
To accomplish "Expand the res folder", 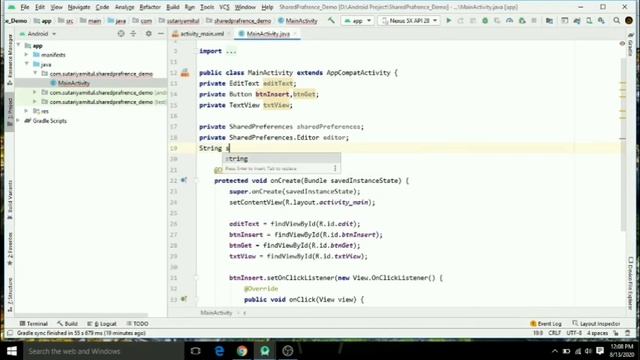I will [27, 111].
